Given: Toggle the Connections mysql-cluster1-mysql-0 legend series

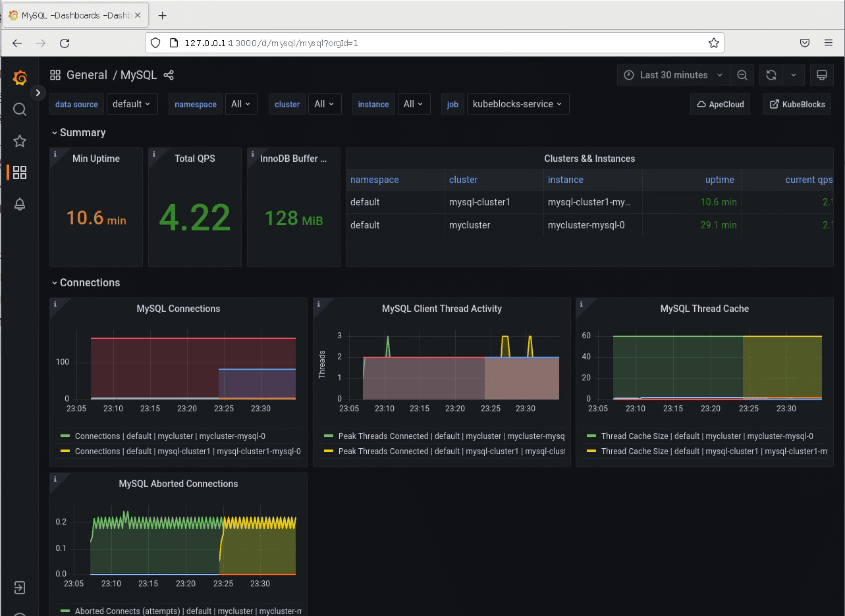Looking at the screenshot, I should pos(188,451).
